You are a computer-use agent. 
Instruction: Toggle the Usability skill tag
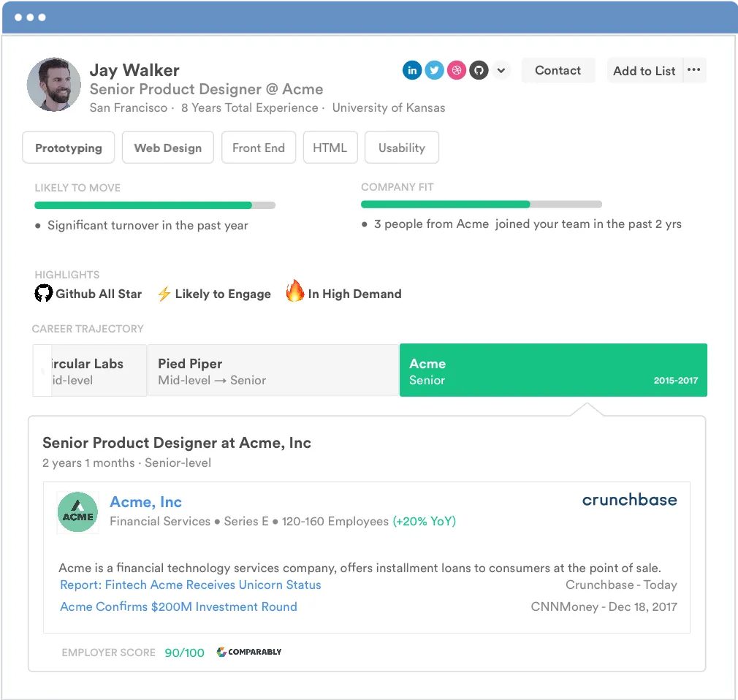tap(402, 148)
